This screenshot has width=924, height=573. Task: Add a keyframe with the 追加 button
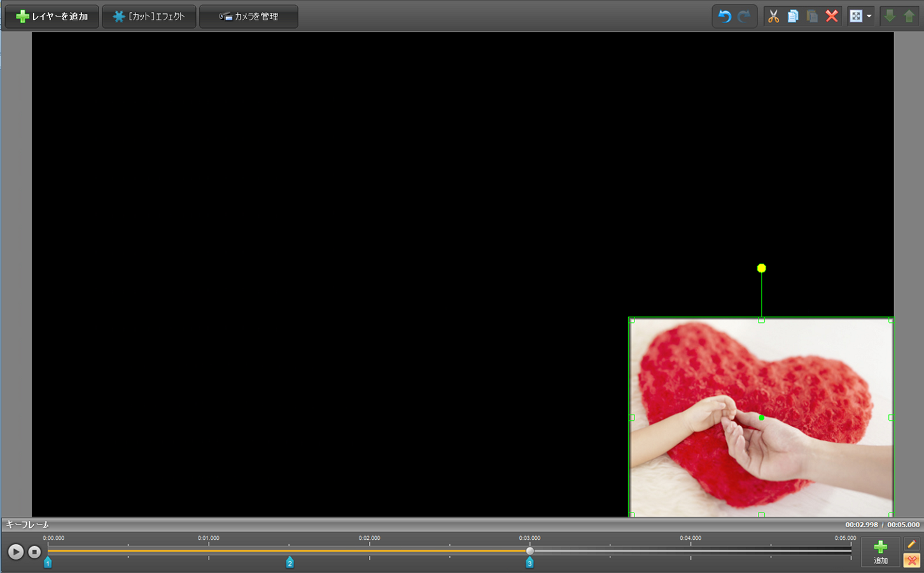pos(880,551)
